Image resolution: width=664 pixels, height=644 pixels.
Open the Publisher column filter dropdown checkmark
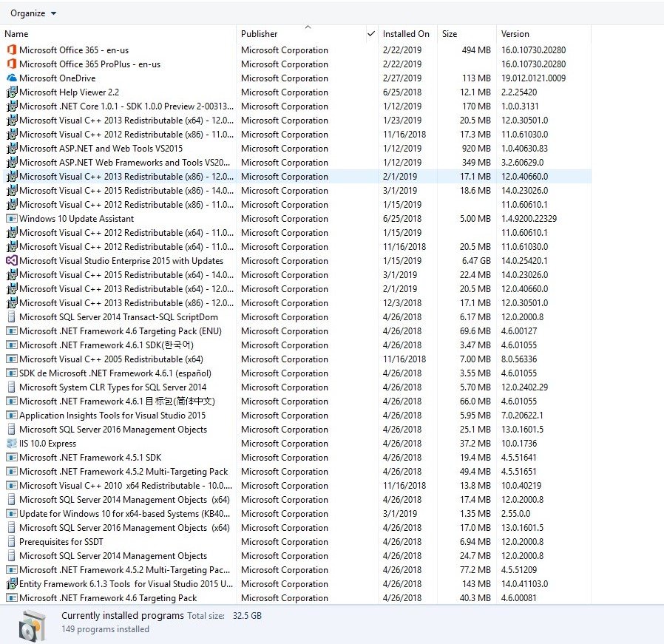coord(371,34)
